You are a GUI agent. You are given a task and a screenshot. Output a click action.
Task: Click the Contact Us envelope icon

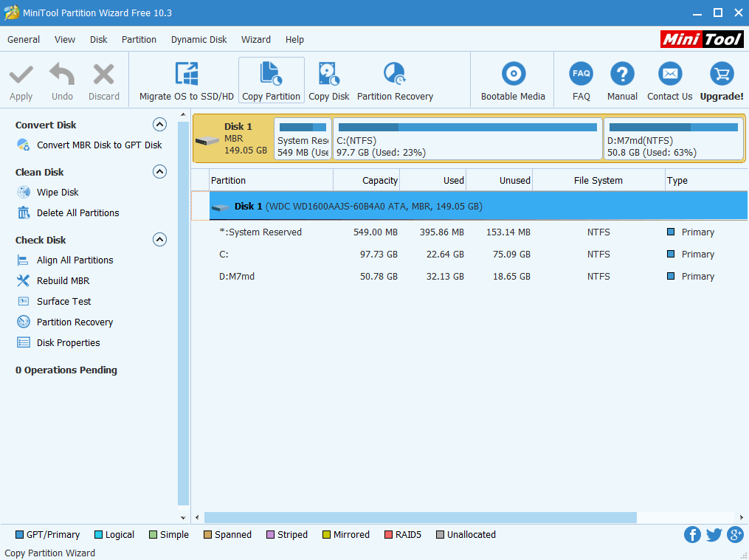coord(669,79)
